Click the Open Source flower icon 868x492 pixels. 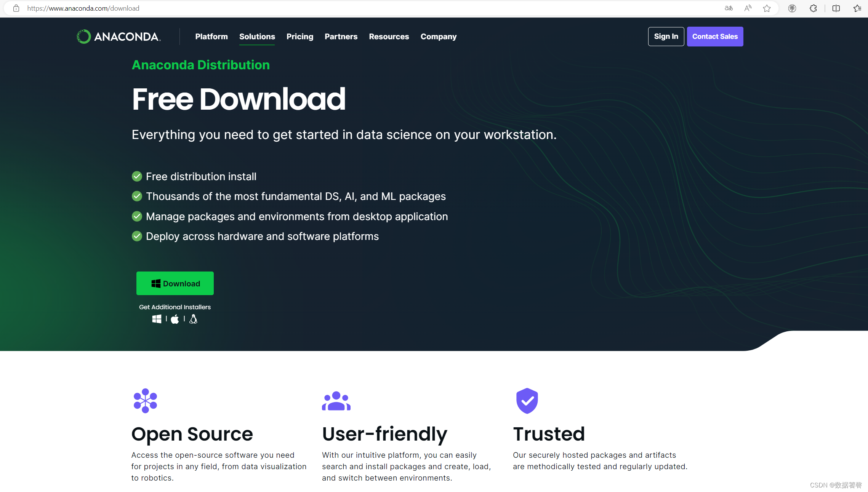pyautogui.click(x=145, y=400)
